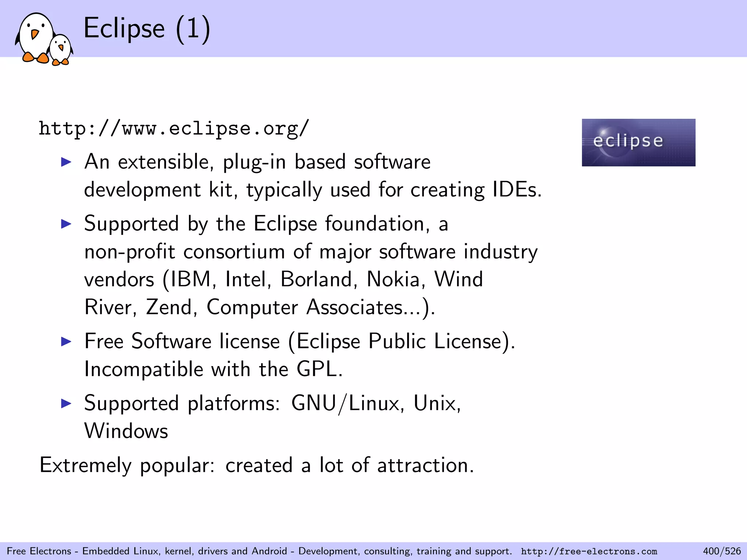Screen dimensions: 747x560
Task: Click the Eclipse logo image
Action: click(x=638, y=143)
